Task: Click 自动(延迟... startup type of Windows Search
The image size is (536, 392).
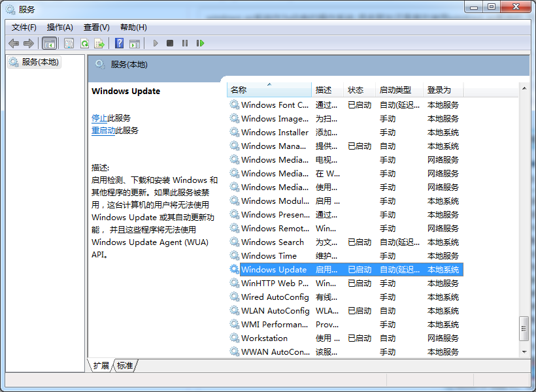Action: (399, 242)
